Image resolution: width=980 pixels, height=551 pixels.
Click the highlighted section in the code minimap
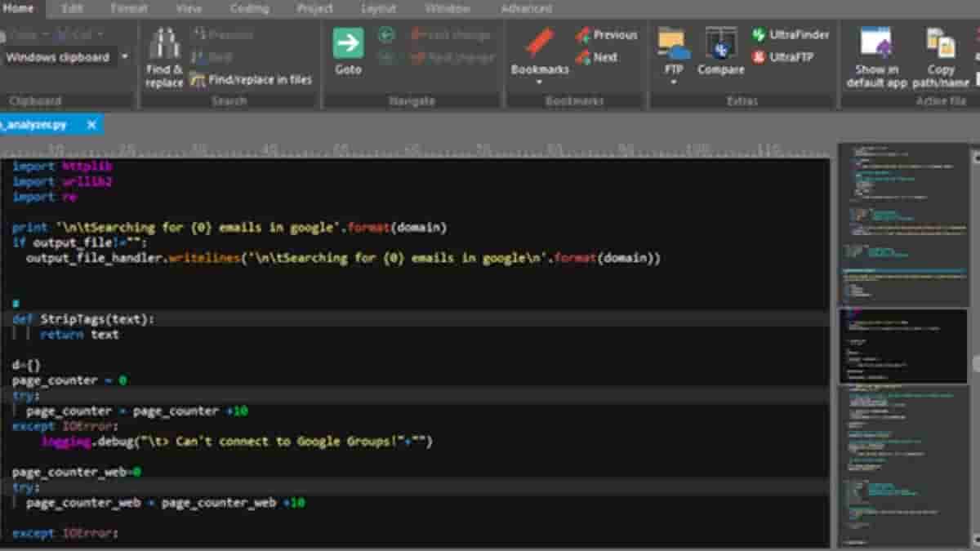coord(903,344)
